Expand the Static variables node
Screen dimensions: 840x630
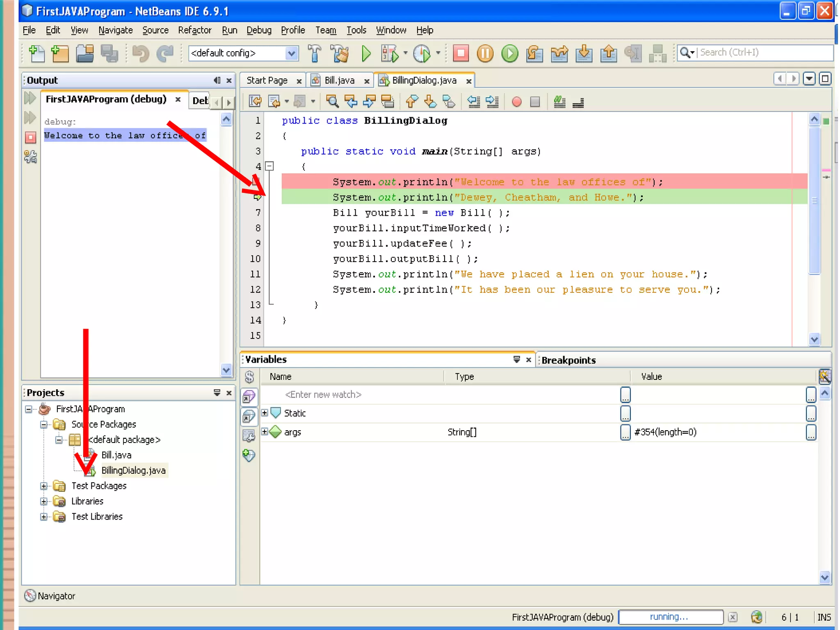pyautogui.click(x=265, y=413)
